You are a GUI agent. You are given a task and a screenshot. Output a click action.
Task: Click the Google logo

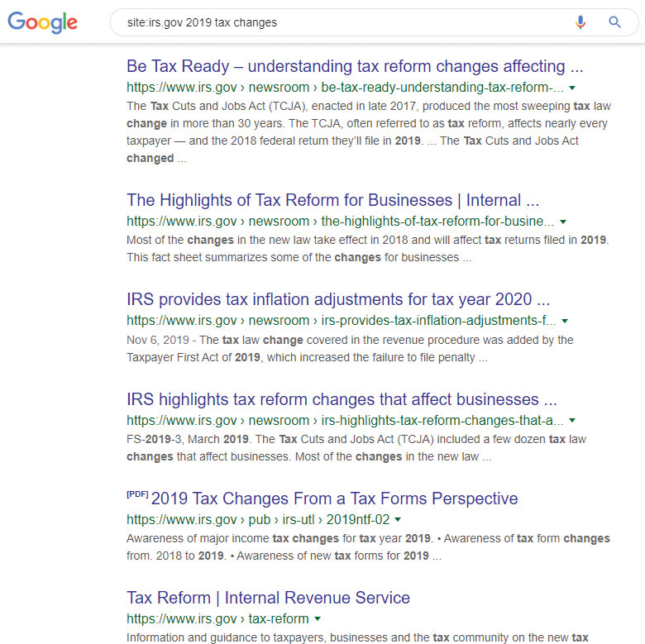pos(42,22)
